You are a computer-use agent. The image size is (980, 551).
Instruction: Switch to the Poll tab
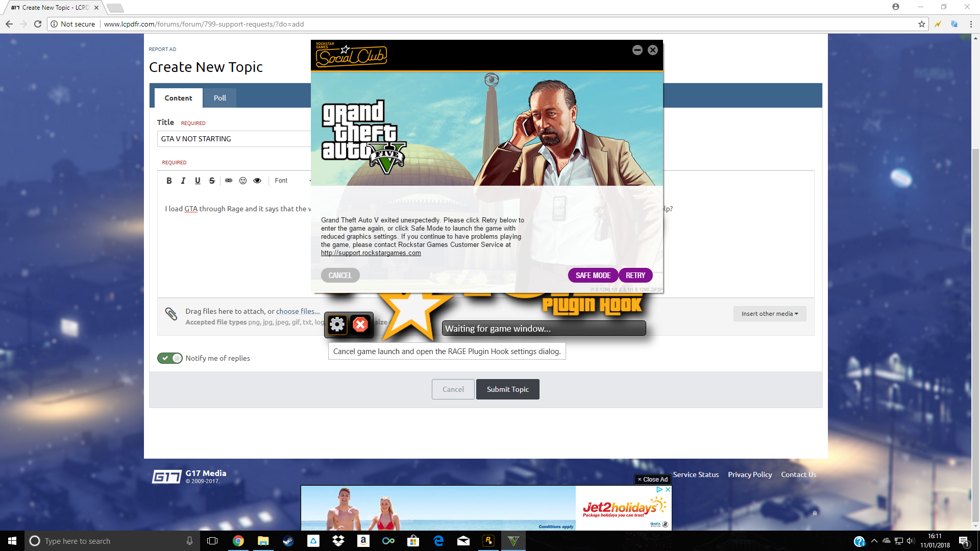pyautogui.click(x=219, y=98)
